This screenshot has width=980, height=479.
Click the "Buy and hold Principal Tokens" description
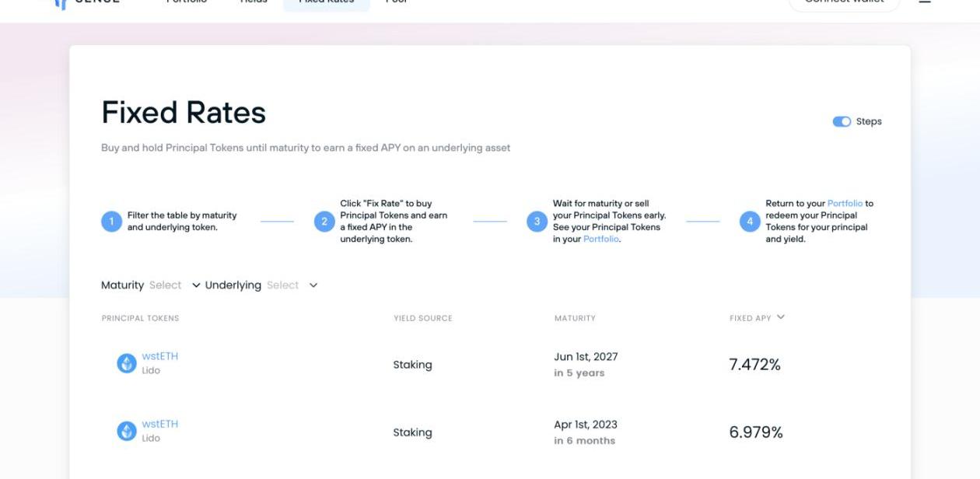point(306,148)
